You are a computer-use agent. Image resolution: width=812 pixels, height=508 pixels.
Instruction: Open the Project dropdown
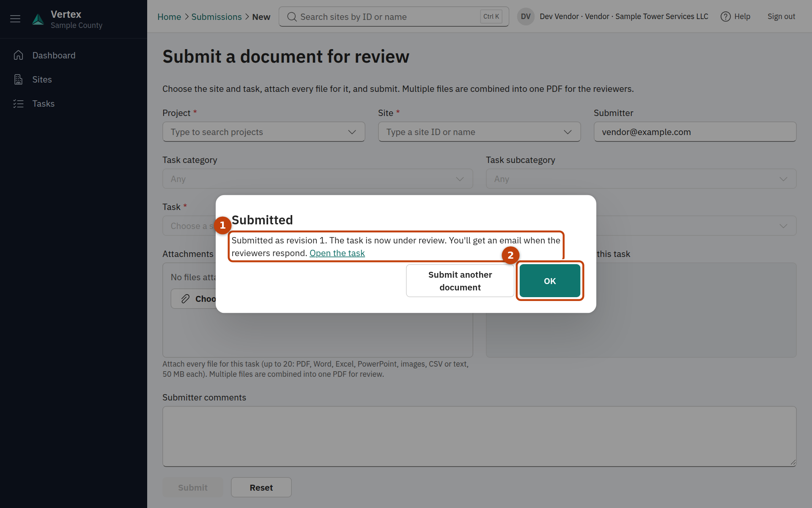[x=264, y=132]
